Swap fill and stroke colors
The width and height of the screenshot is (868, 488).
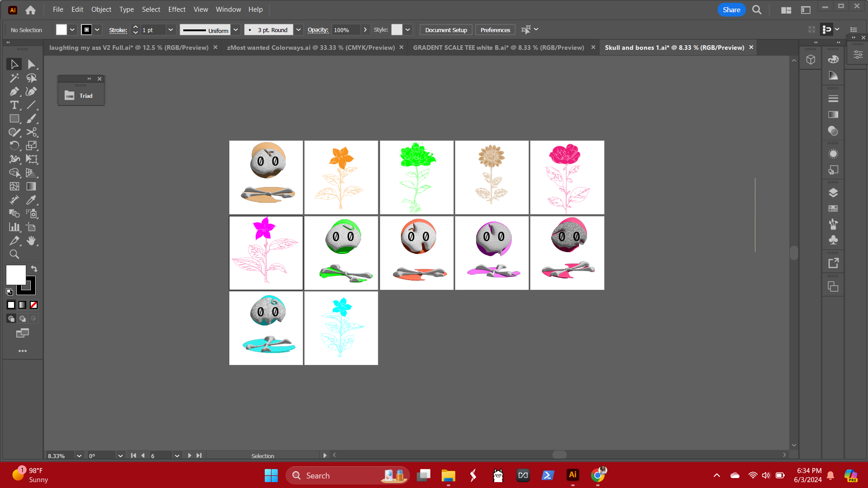(34, 269)
